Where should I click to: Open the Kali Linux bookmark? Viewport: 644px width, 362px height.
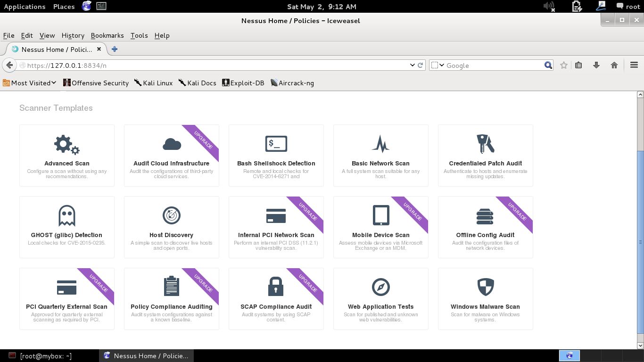(x=153, y=83)
